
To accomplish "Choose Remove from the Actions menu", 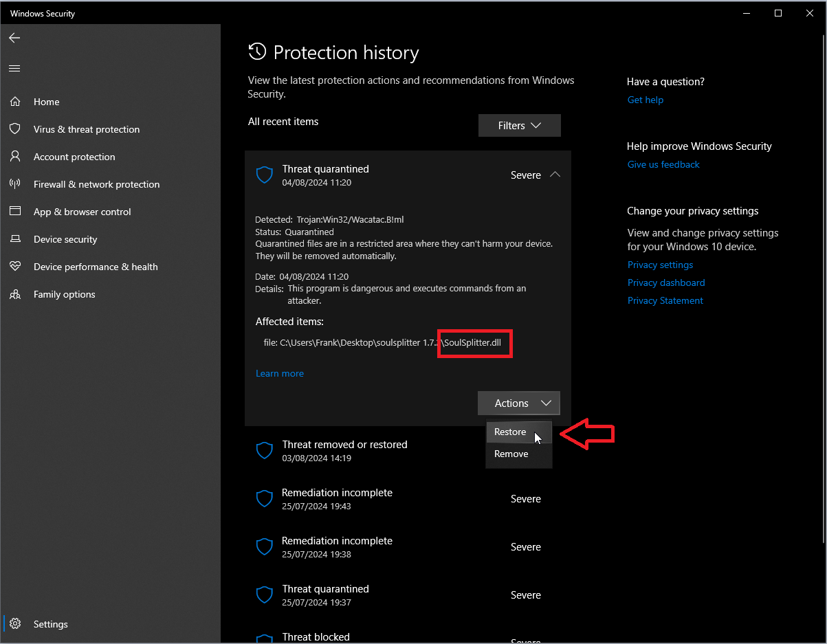I will tap(511, 454).
